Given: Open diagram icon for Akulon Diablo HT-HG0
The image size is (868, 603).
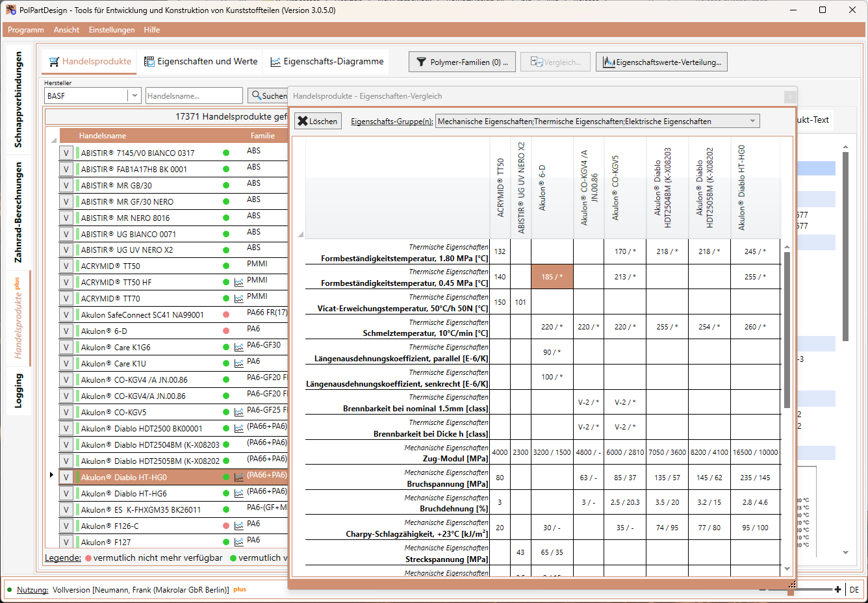Looking at the screenshot, I should (239, 478).
